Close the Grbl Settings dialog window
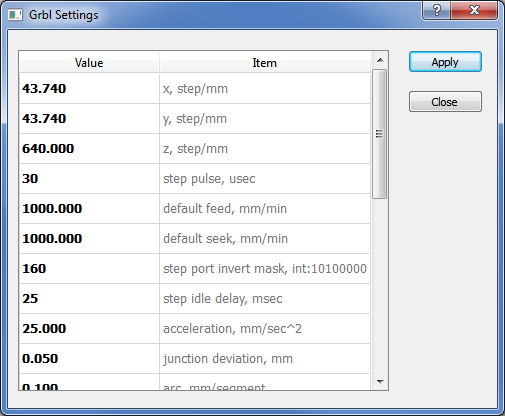The height and width of the screenshot is (416, 505). 474,10
